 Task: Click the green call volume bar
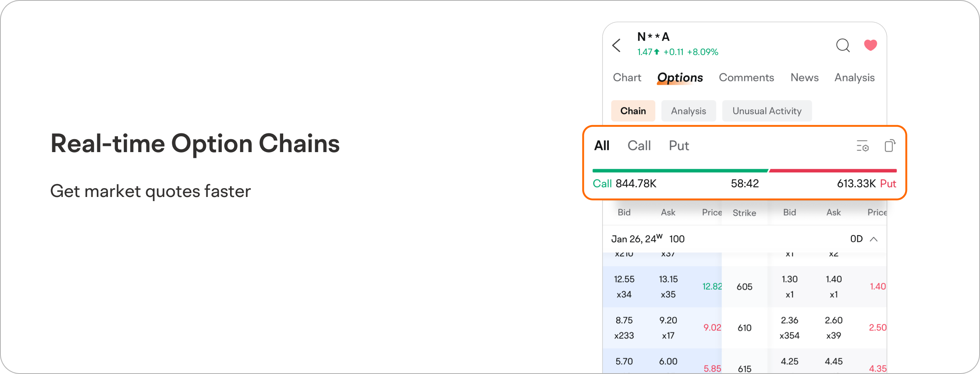coord(680,171)
